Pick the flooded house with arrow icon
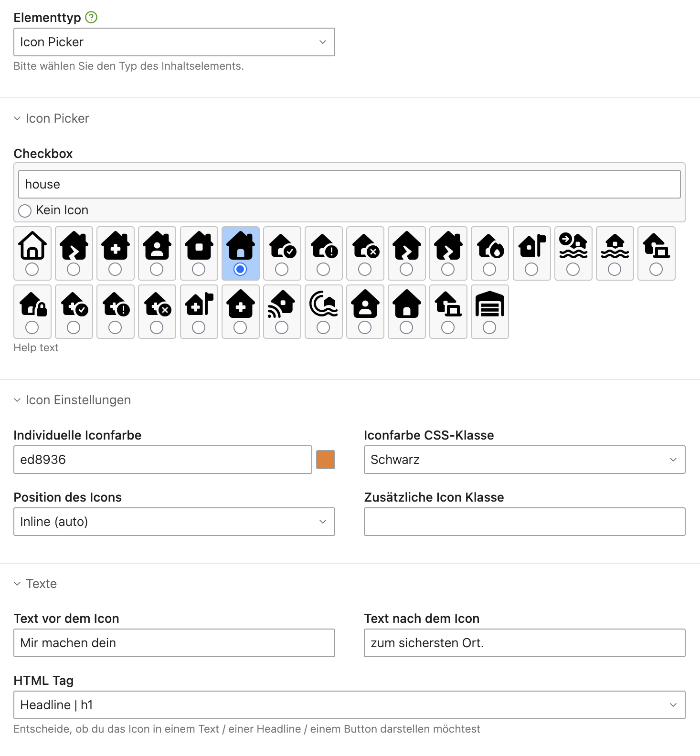Image resolution: width=700 pixels, height=756 pixels. coord(573,253)
